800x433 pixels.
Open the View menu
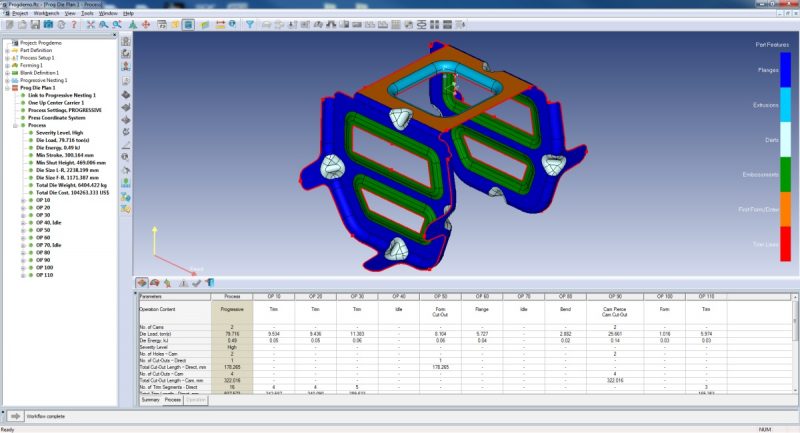coord(70,13)
